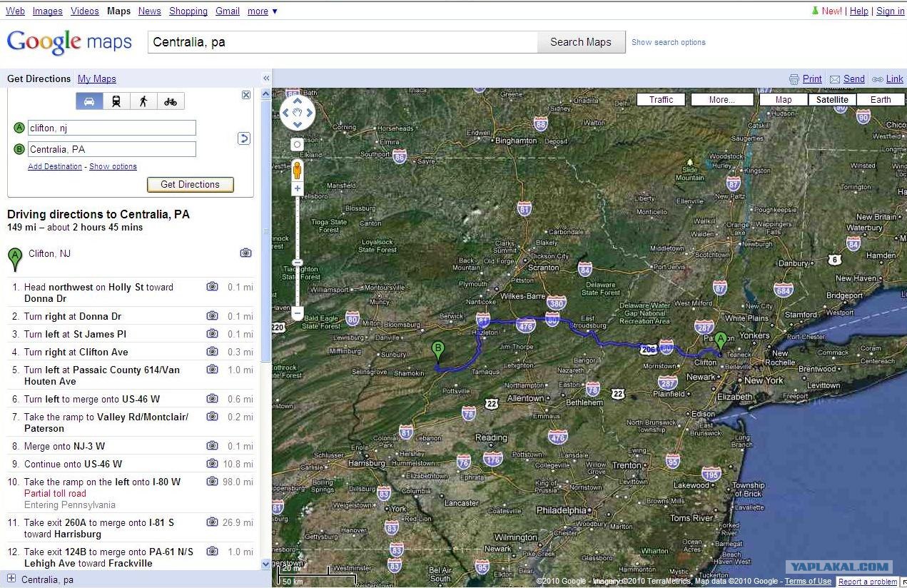This screenshot has height=588, width=907.
Task: Click the Google Maps logo
Action: pos(69,41)
